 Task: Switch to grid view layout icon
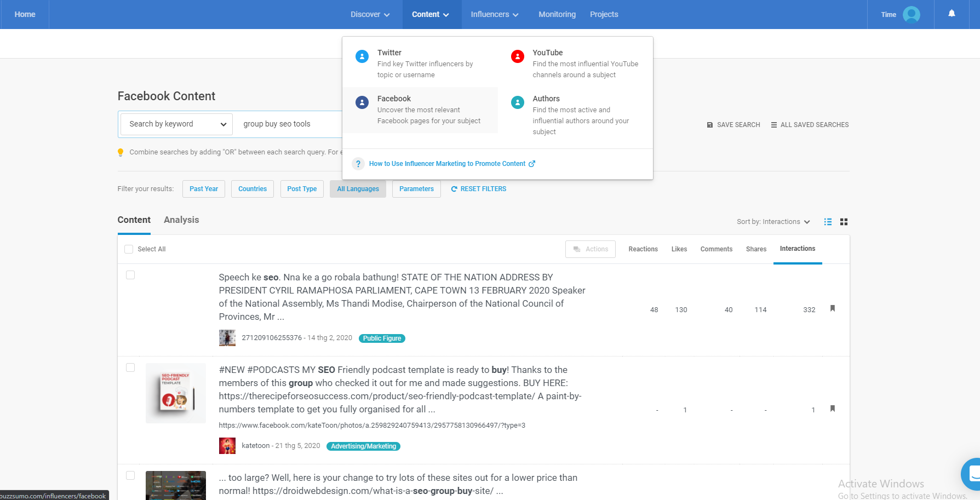click(844, 222)
